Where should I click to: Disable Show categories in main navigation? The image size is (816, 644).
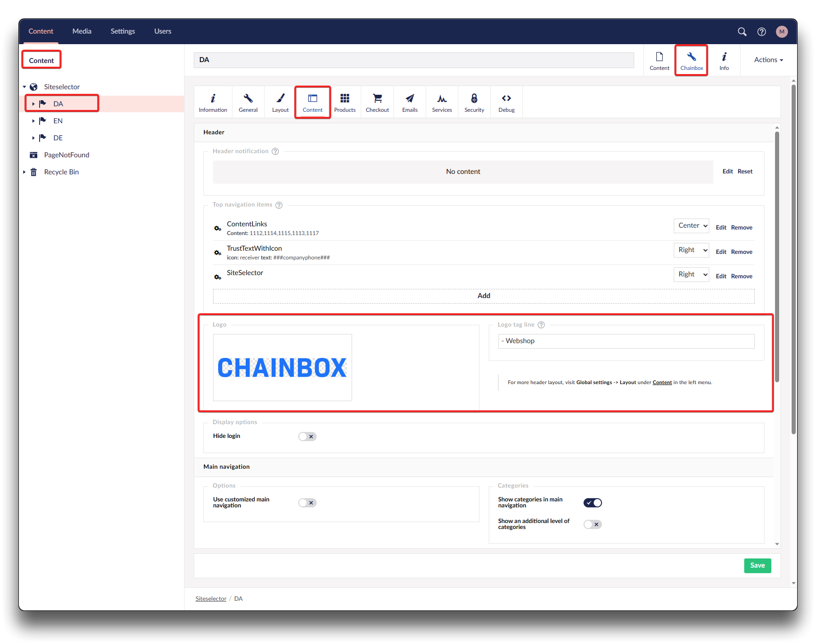tap(592, 503)
